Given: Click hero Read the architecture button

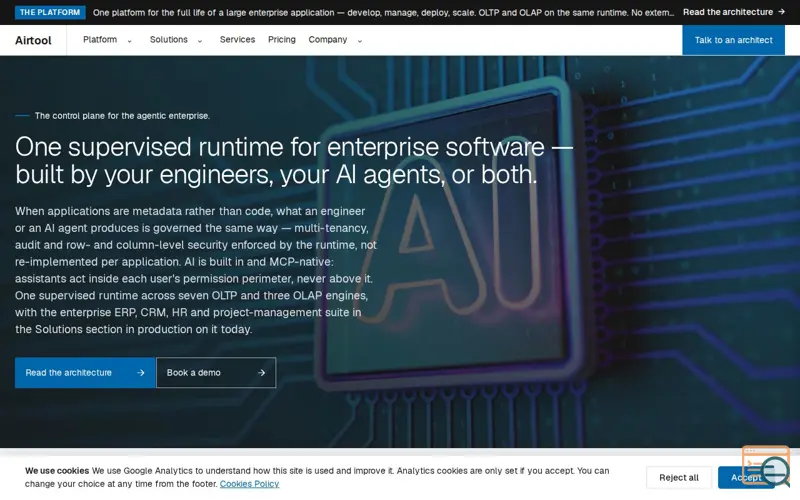Looking at the screenshot, I should click(x=85, y=372).
